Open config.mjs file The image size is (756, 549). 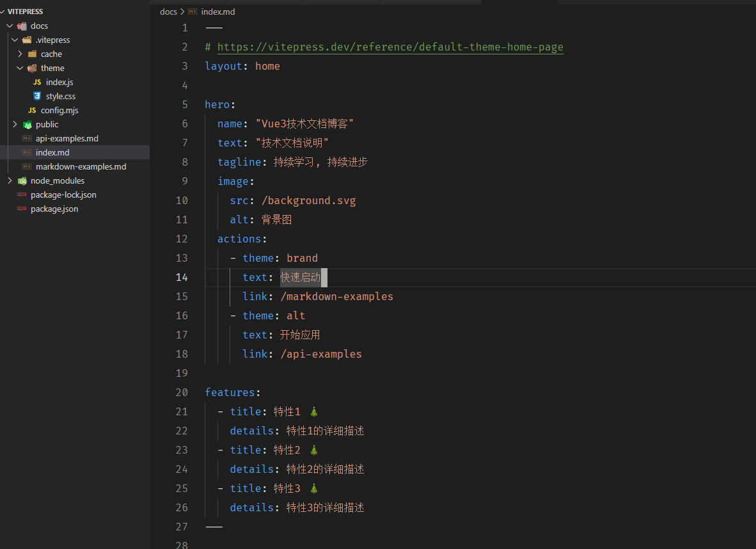[x=59, y=110]
